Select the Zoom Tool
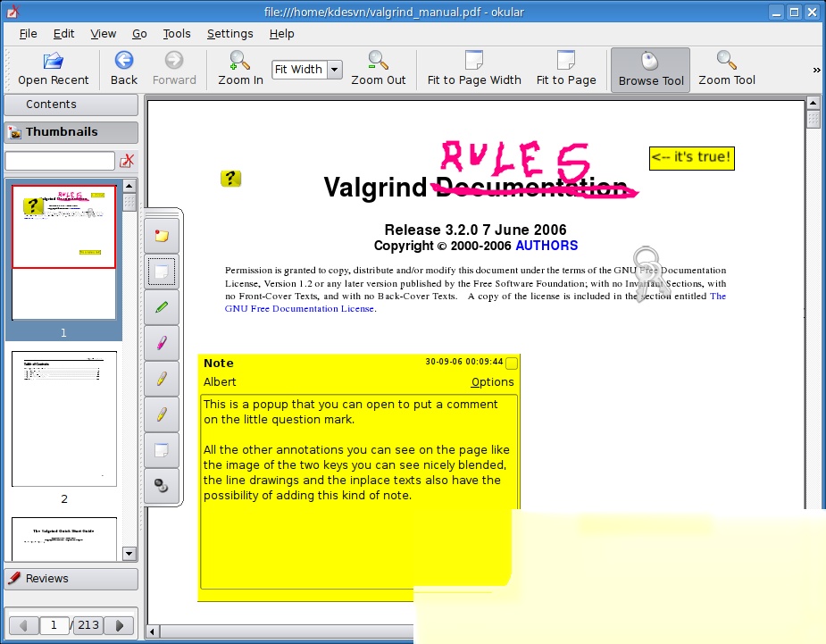Image resolution: width=826 pixels, height=644 pixels. [x=727, y=69]
